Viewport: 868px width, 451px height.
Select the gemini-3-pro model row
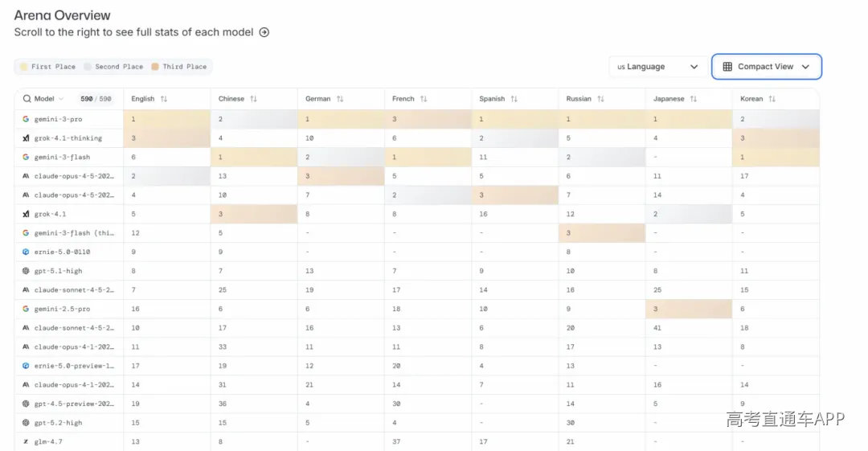58,119
